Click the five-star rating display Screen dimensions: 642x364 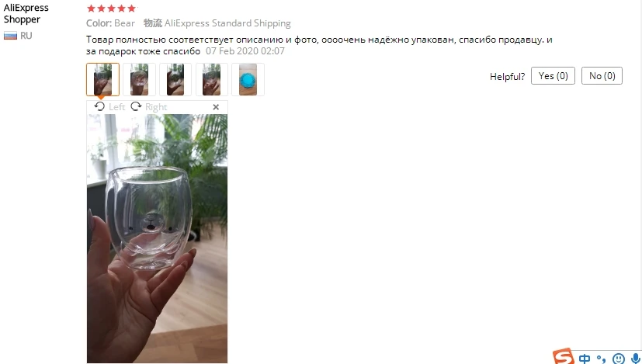click(111, 9)
